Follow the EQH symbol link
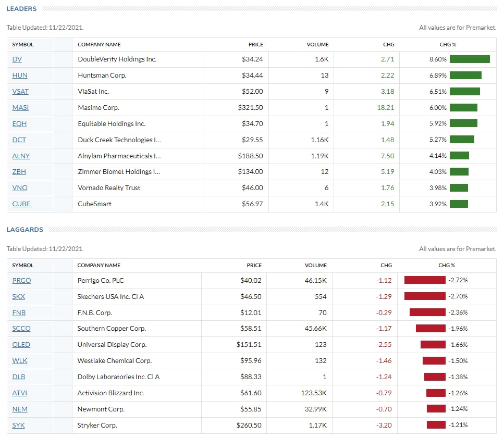This screenshot has width=504, height=438. (x=19, y=123)
